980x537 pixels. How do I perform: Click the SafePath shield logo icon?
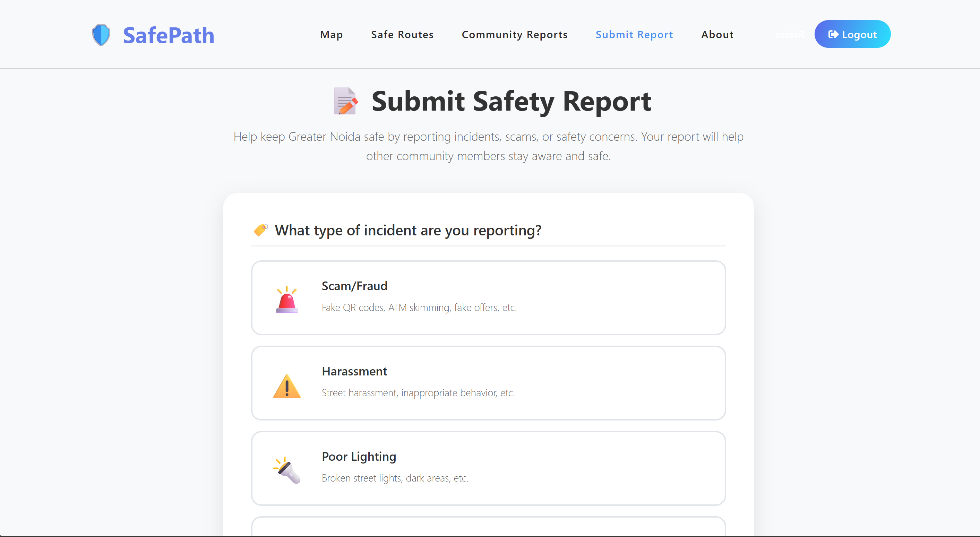coord(101,35)
